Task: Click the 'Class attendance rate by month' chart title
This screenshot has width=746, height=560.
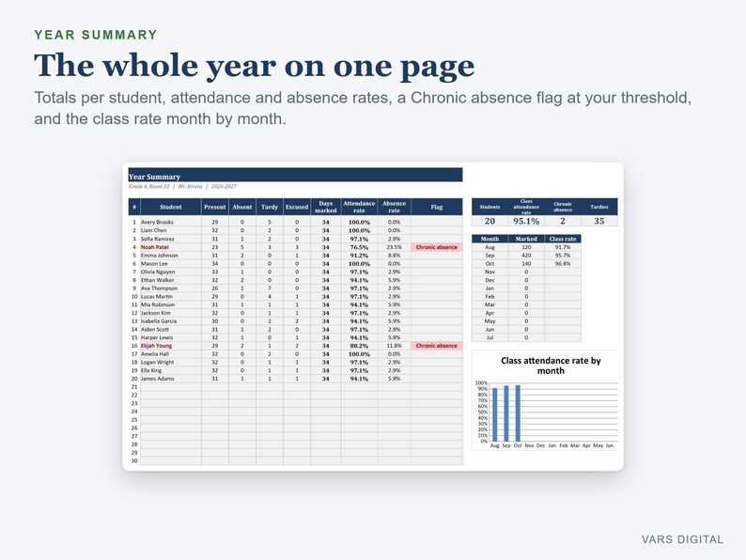Action: [x=551, y=366]
